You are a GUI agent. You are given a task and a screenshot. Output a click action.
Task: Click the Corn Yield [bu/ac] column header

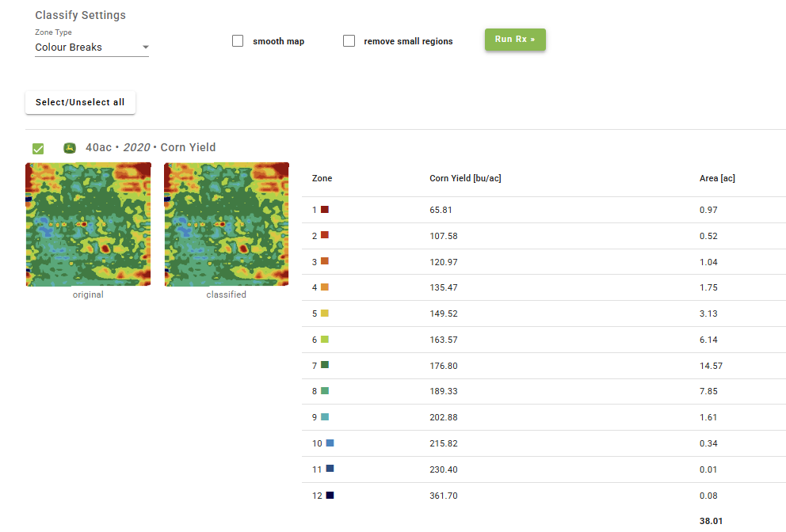click(x=465, y=178)
